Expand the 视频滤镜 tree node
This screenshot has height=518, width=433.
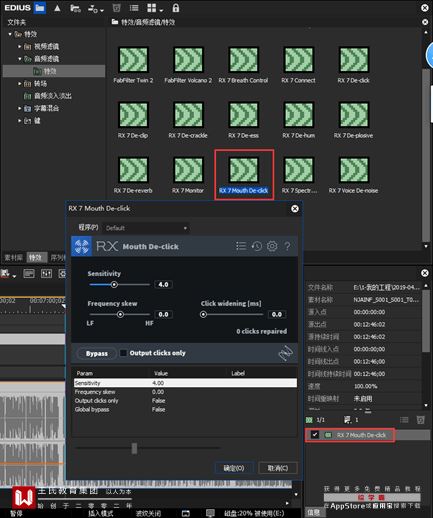point(20,46)
